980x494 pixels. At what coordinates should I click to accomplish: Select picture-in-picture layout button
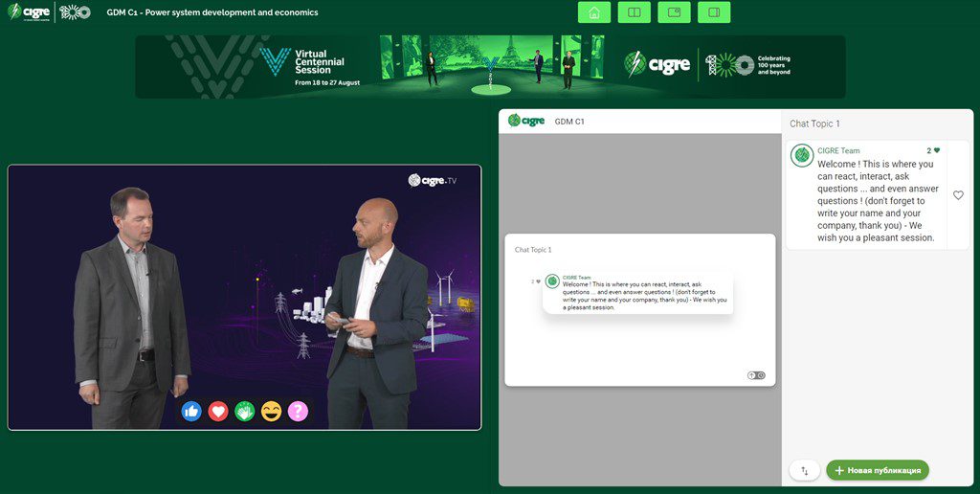[674, 12]
